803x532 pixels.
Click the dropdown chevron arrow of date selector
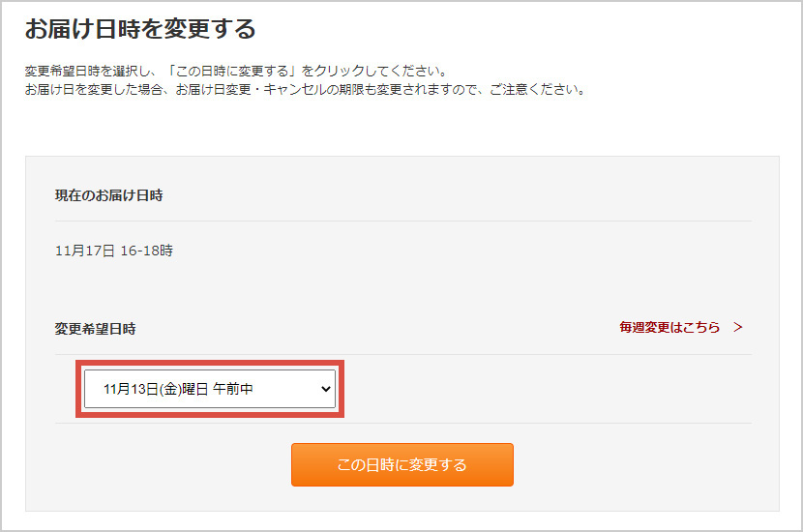(326, 389)
